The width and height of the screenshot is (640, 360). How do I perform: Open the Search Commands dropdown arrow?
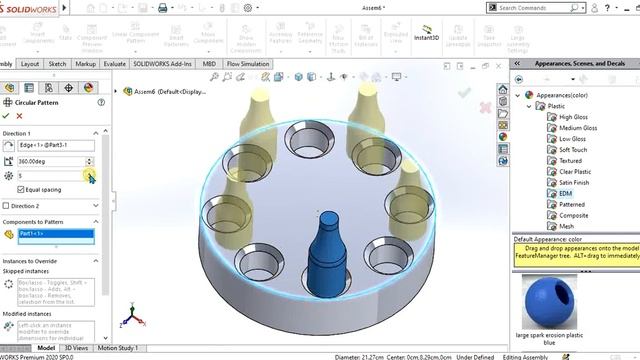point(583,8)
